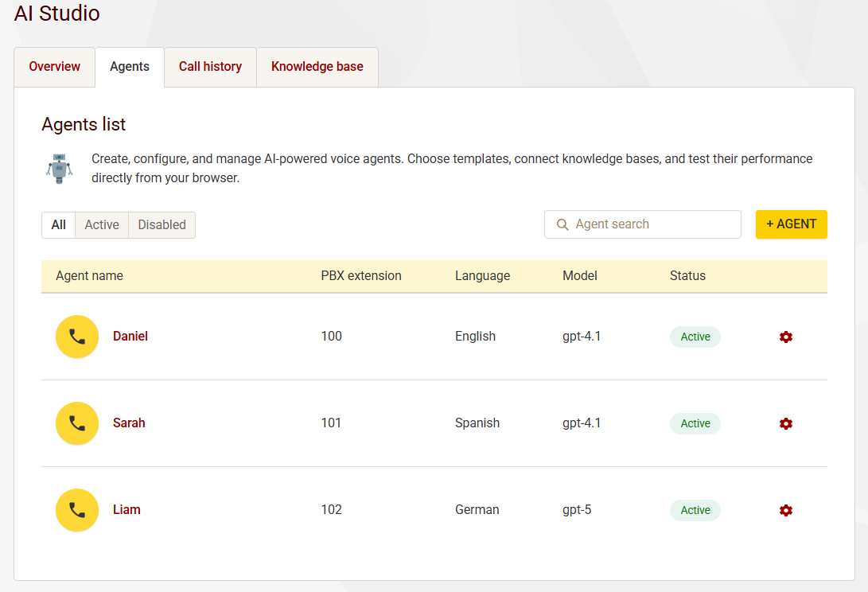Open settings gear for agent Daniel
The image size is (868, 592).
point(786,337)
